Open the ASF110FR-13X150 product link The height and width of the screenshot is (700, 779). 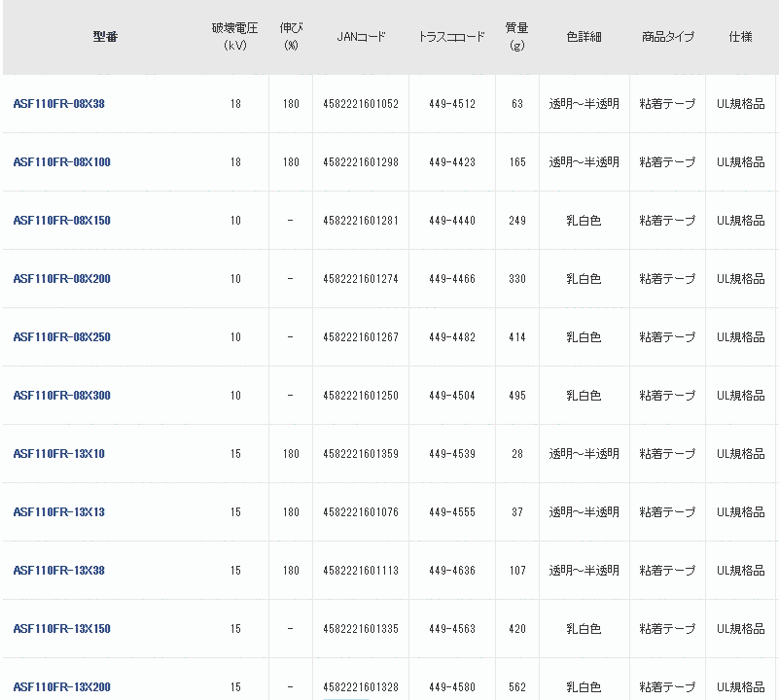pyautogui.click(x=62, y=629)
